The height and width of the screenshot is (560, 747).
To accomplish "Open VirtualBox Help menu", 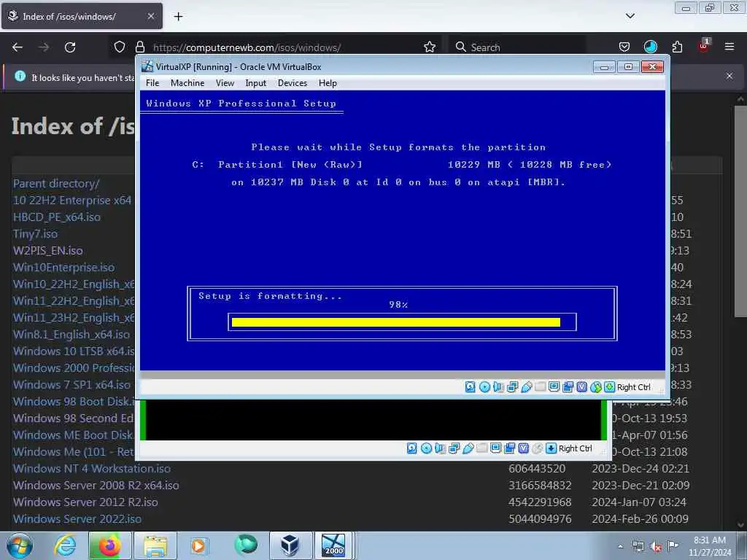I will (328, 83).
